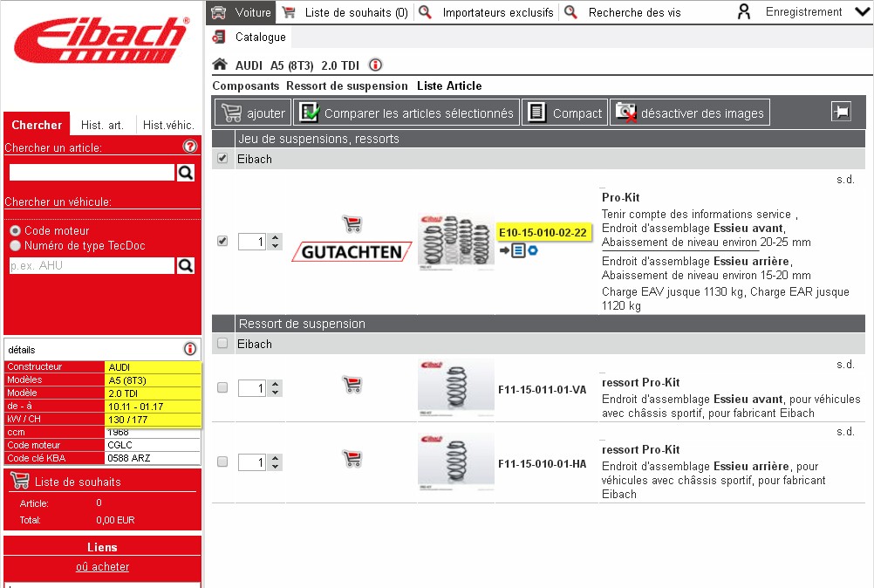Screen dimensions: 874x588
Task: Select Numéro de type TecDoc option
Action: [x=15, y=246]
